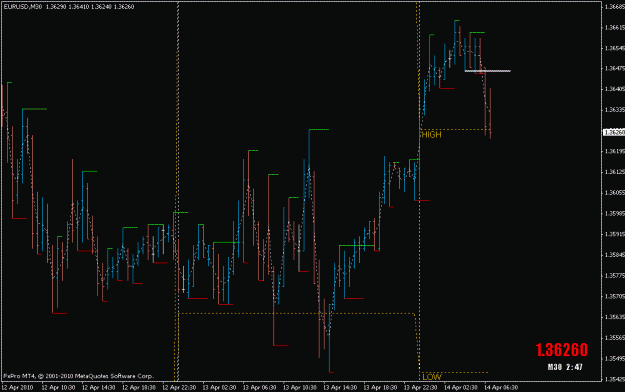Select the current price marker on the price axis
This screenshot has height=392, width=625.
click(613, 132)
